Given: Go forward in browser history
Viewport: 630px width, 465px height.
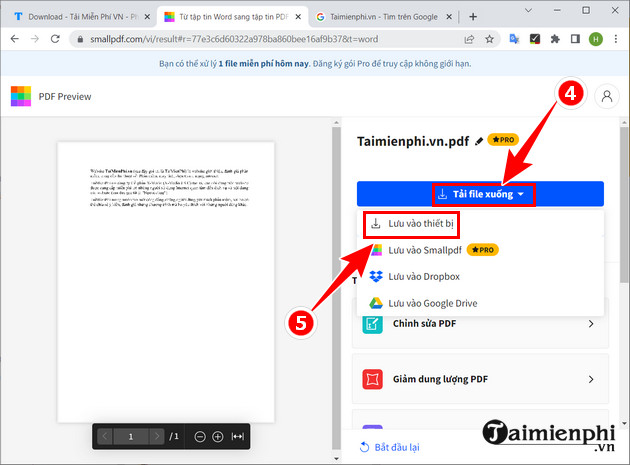Looking at the screenshot, I should point(35,39).
